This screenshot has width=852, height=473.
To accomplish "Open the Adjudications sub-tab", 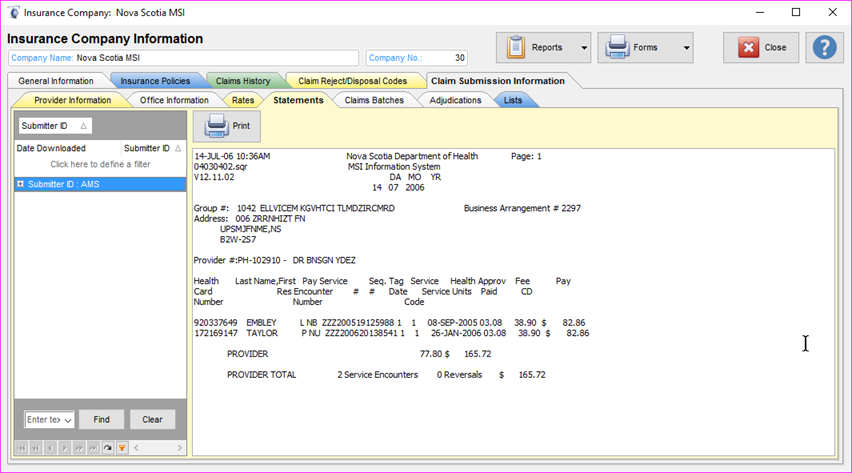I will [x=455, y=100].
